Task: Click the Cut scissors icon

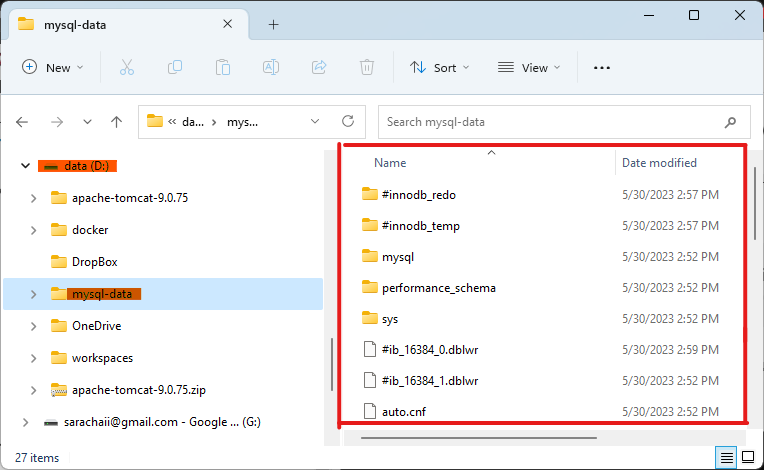Action: click(x=126, y=67)
